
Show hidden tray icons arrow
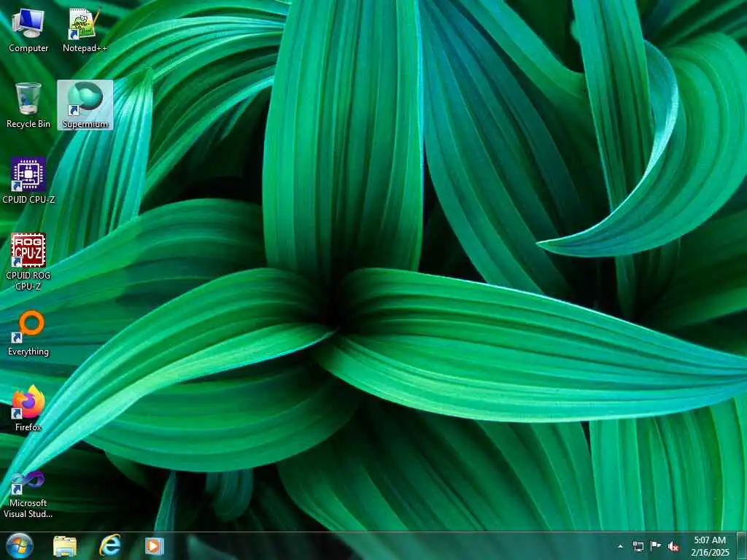[620, 546]
